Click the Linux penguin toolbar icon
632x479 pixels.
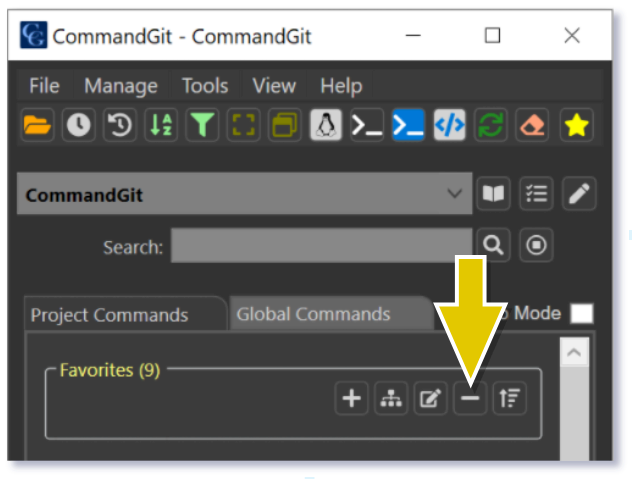326,126
